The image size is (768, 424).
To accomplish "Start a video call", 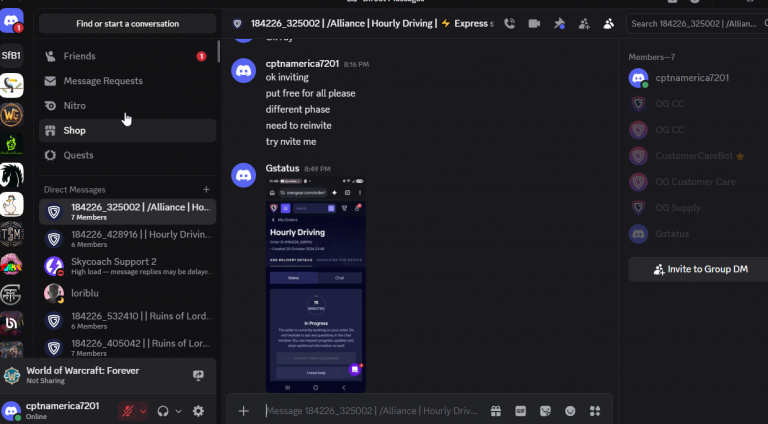I will point(534,24).
